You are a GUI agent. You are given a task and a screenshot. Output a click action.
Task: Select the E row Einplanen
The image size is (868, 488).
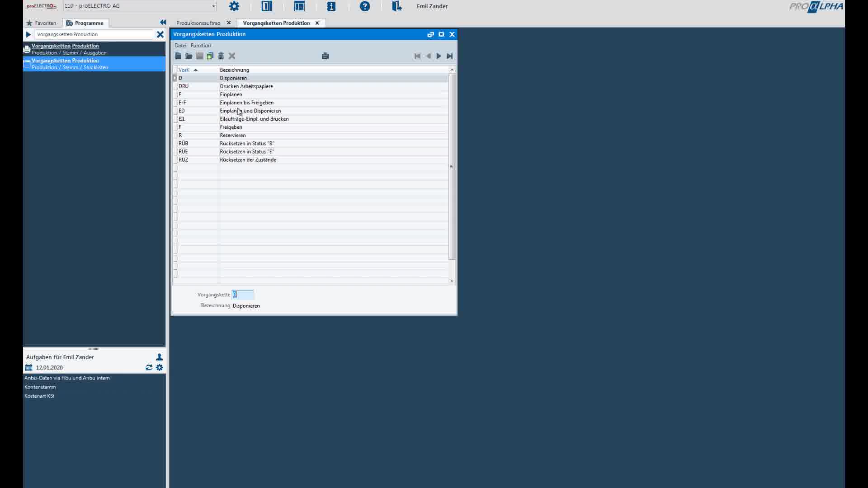[311, 94]
